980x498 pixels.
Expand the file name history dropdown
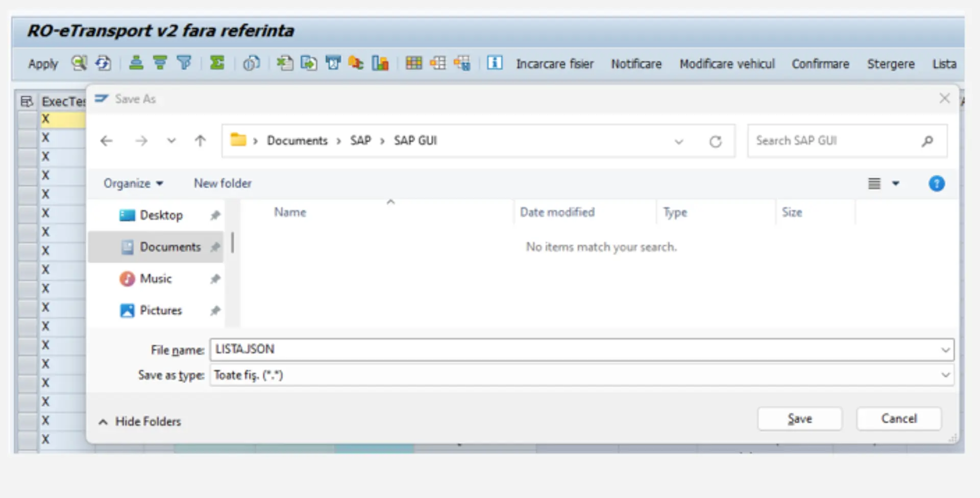(945, 350)
